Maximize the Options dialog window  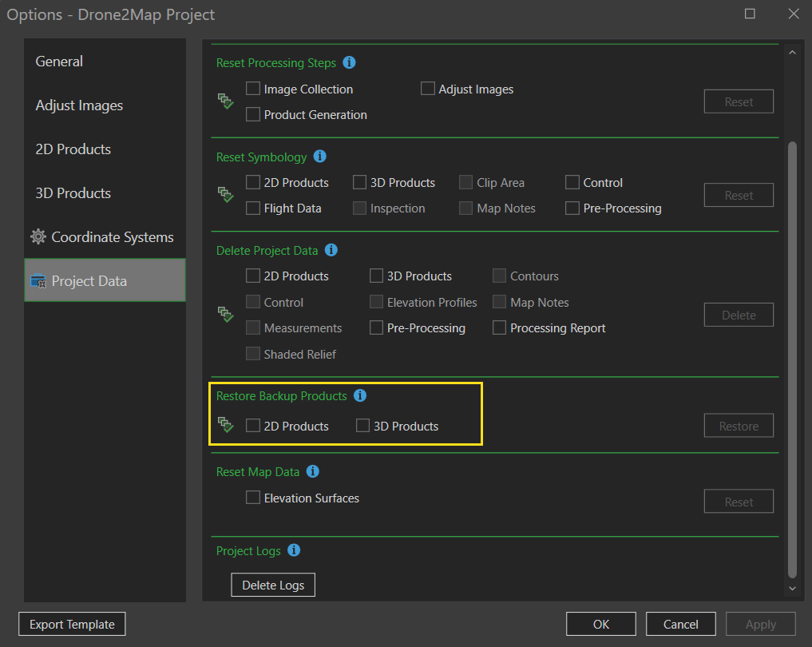point(750,14)
